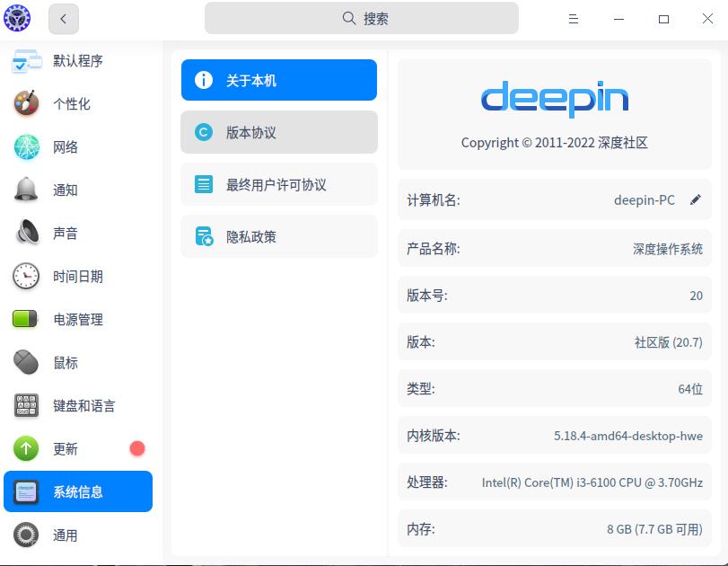The image size is (728, 566).
Task: Open the hamburger menu in the title bar
Action: (x=573, y=18)
